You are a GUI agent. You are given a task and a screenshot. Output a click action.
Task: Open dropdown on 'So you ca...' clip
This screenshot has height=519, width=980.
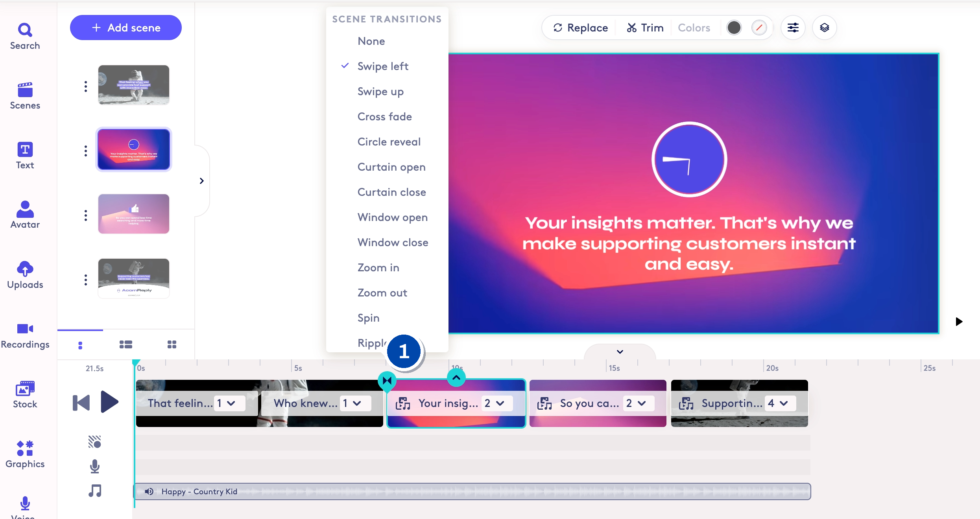(639, 403)
